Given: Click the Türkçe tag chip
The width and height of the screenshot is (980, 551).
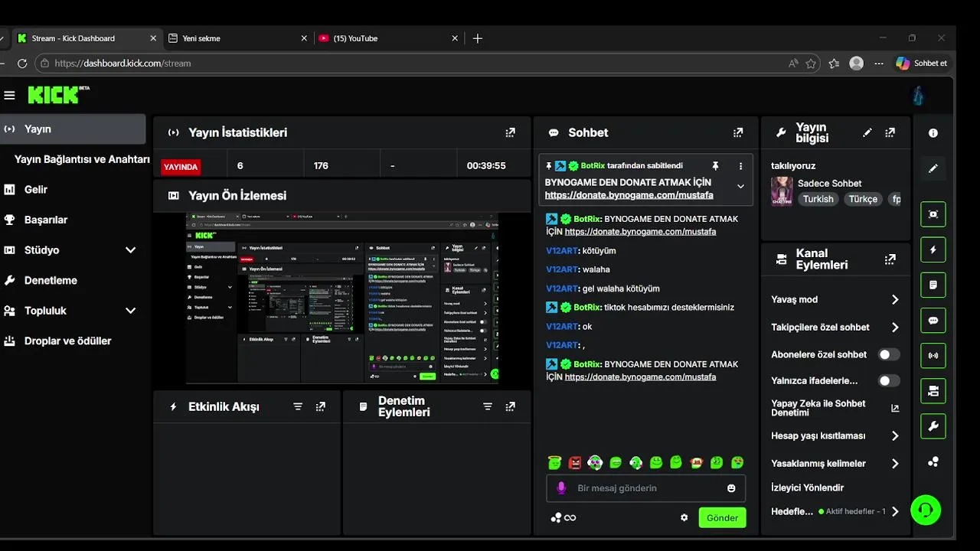Looking at the screenshot, I should [x=863, y=199].
